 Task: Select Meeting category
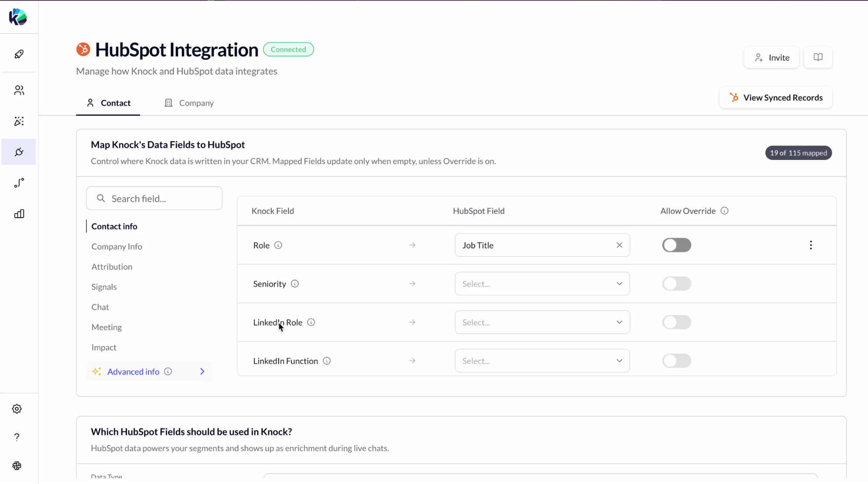pos(106,327)
